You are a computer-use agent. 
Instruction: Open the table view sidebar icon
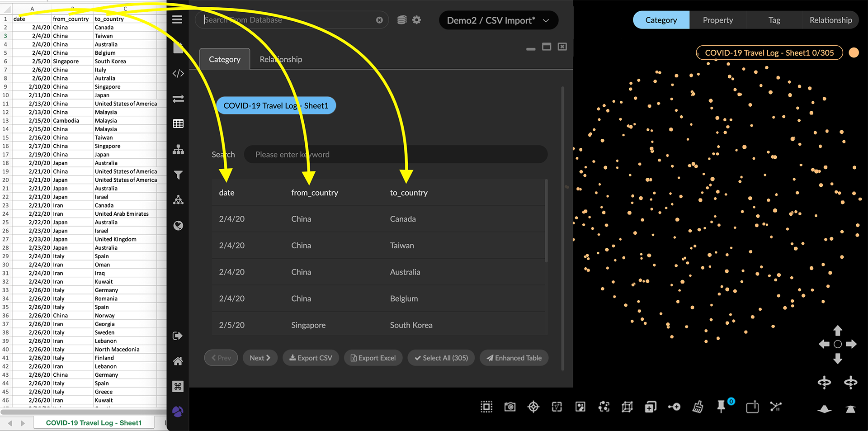pos(178,123)
